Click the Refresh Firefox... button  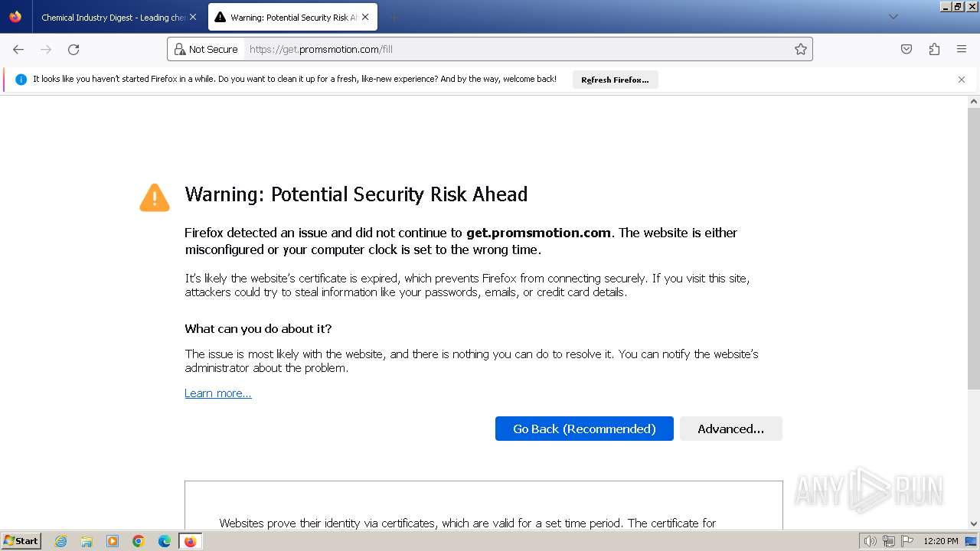(615, 80)
